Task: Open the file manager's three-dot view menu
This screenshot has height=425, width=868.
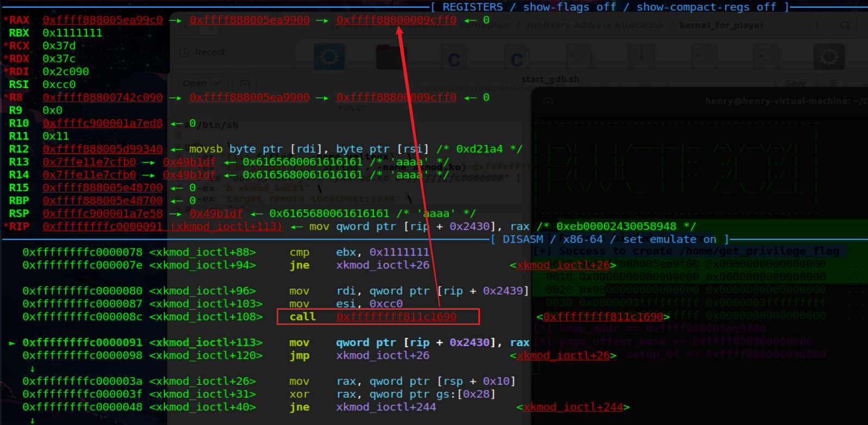Action: [817, 25]
